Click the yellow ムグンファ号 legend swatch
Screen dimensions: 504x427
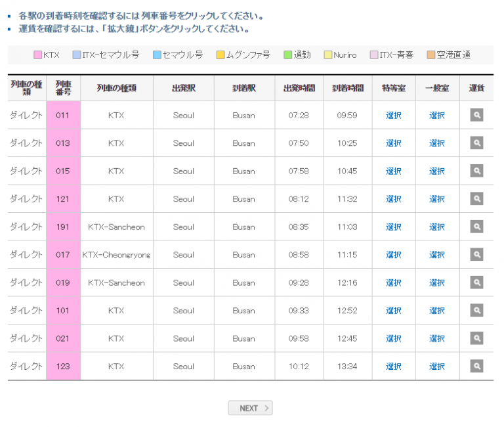tap(220, 55)
